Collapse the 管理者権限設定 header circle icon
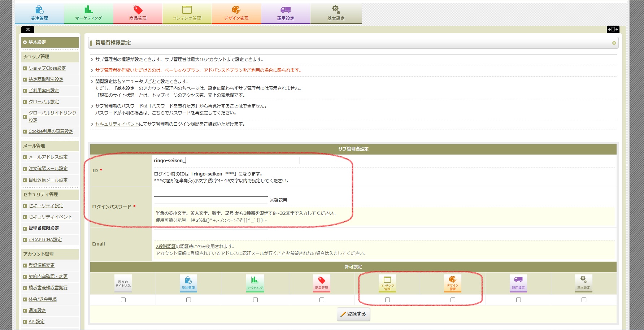This screenshot has height=330, width=644. [x=614, y=43]
